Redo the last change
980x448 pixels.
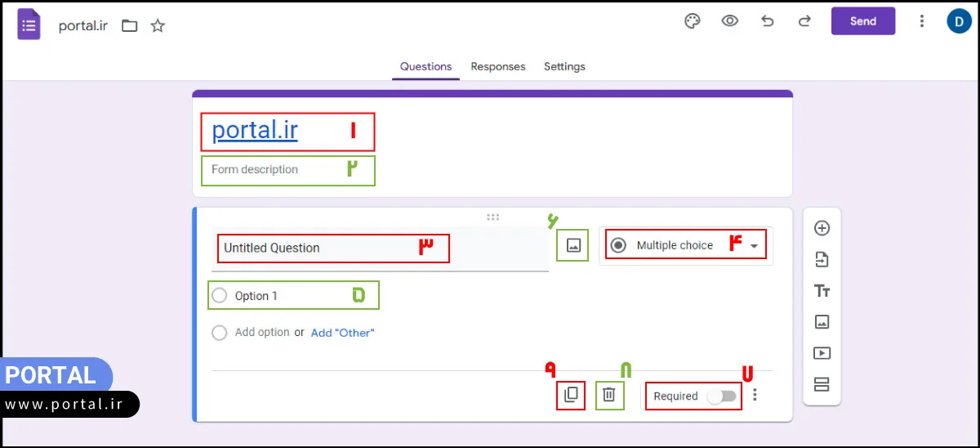(x=804, y=22)
